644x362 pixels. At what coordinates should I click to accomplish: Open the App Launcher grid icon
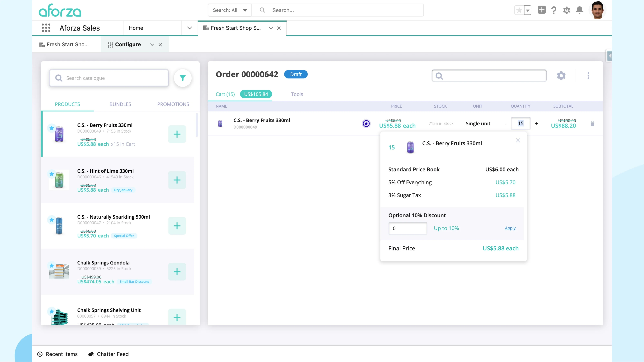[46, 28]
